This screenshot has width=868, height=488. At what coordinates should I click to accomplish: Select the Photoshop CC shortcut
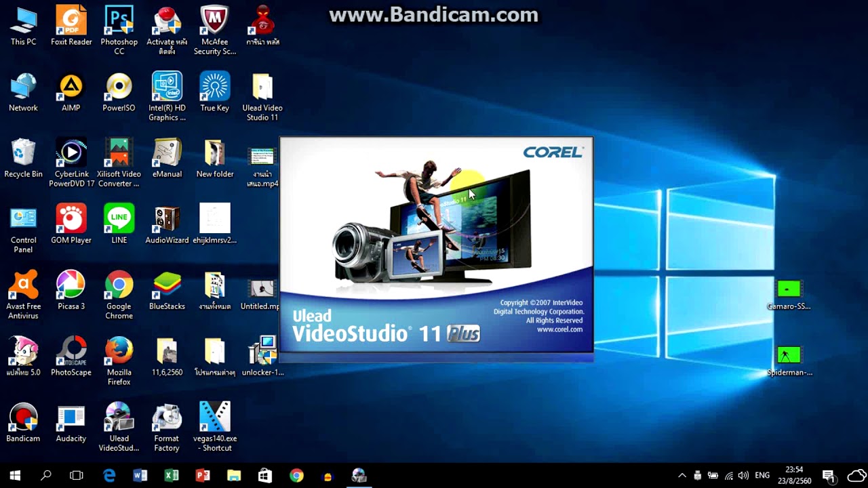click(119, 30)
